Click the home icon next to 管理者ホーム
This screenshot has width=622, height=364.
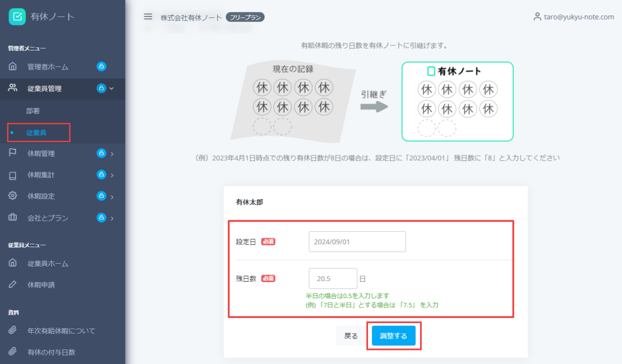(12, 66)
